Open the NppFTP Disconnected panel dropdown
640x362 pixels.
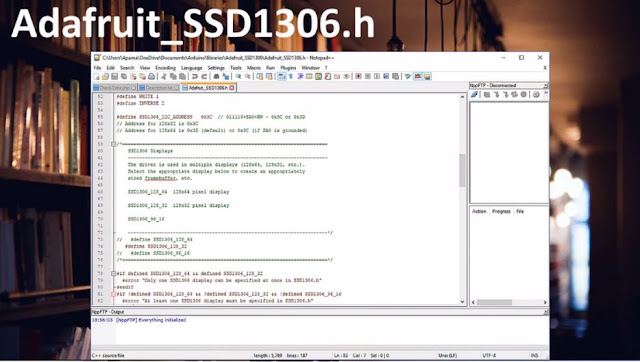[x=545, y=86]
